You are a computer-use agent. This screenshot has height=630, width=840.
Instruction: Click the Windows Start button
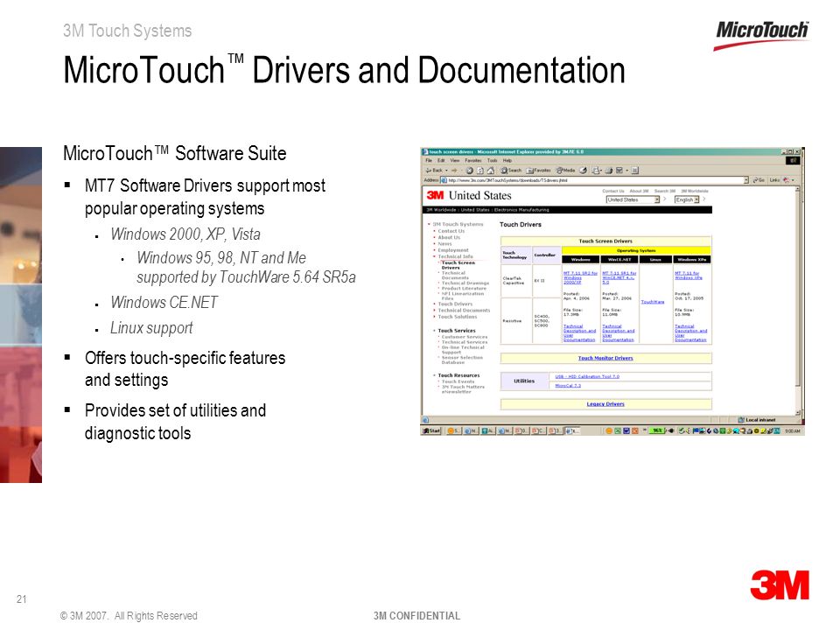tap(431, 430)
